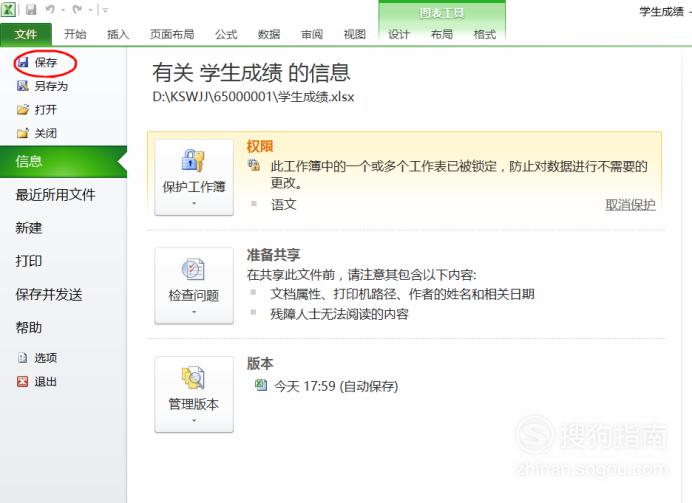Open the 打印 (Print) section
The image size is (692, 503).
(29, 261)
